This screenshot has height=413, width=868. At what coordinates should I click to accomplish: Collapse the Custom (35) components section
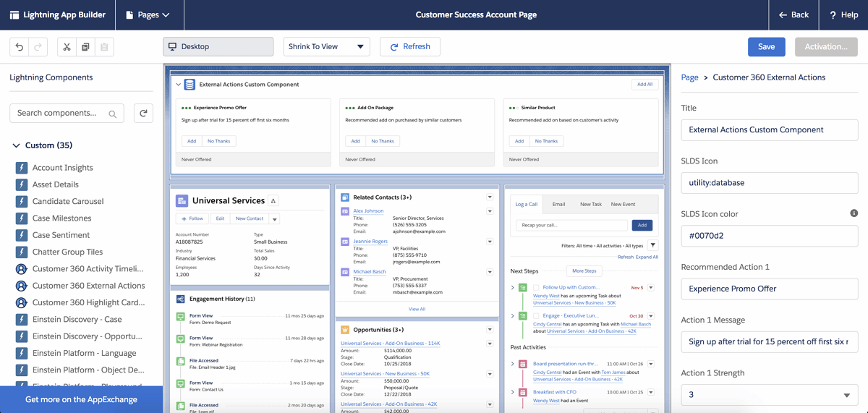point(17,145)
